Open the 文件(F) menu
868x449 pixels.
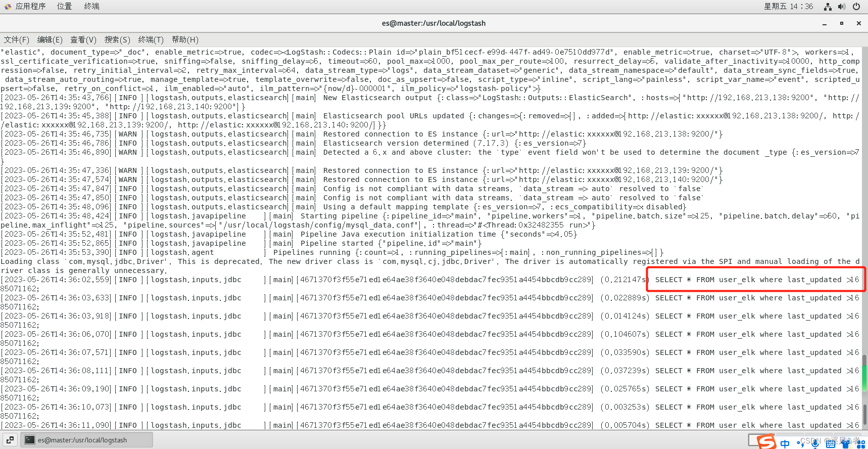pos(17,39)
